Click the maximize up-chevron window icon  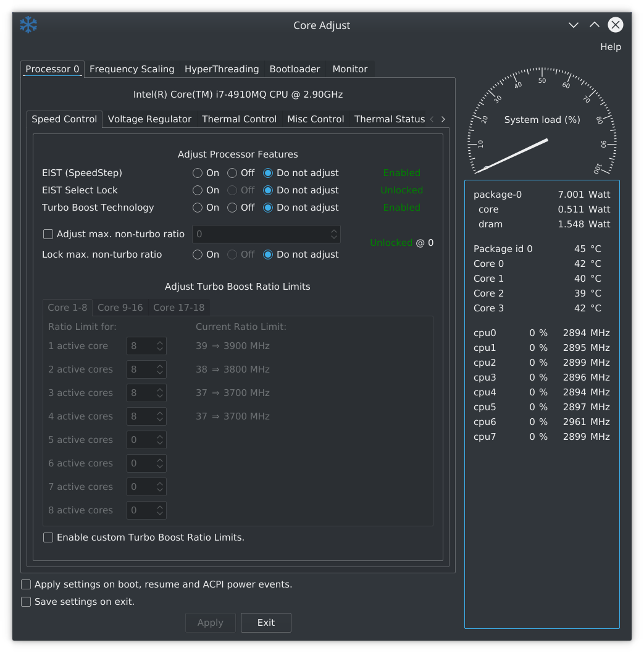[594, 25]
